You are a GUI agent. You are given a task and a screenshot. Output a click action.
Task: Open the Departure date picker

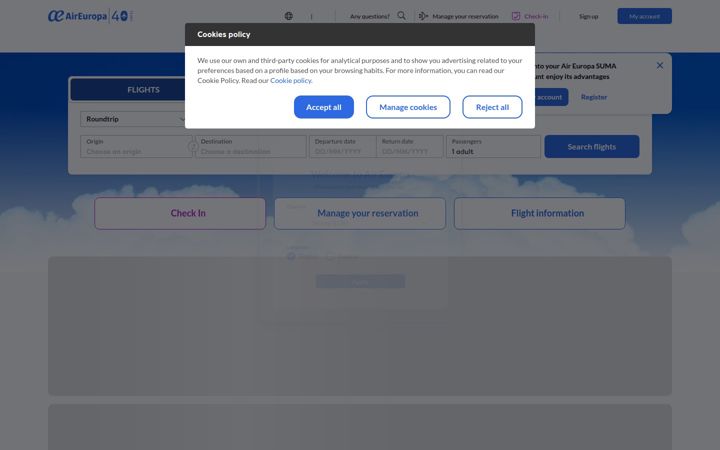pyautogui.click(x=343, y=146)
